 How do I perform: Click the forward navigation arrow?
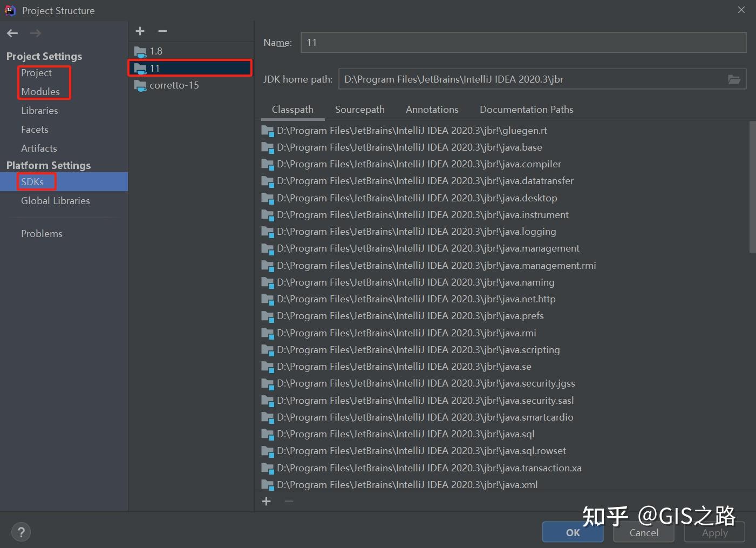point(36,33)
